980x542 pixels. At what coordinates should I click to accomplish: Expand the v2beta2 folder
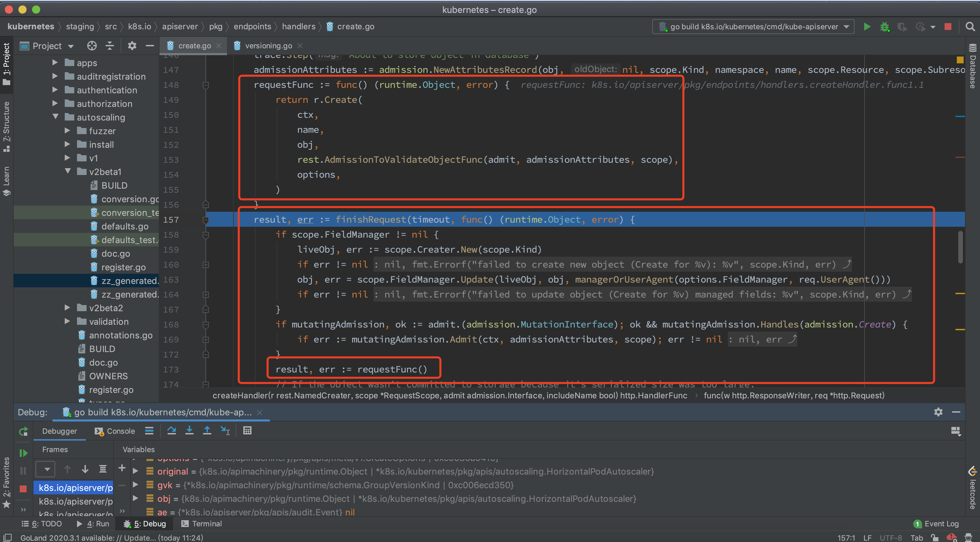[67, 308]
